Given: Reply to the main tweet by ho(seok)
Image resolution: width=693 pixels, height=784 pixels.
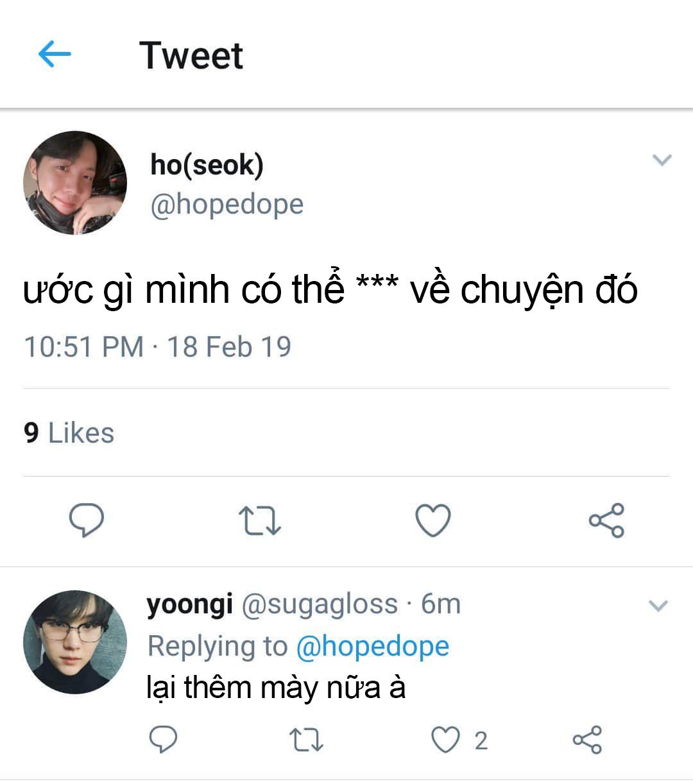Looking at the screenshot, I should click(87, 520).
